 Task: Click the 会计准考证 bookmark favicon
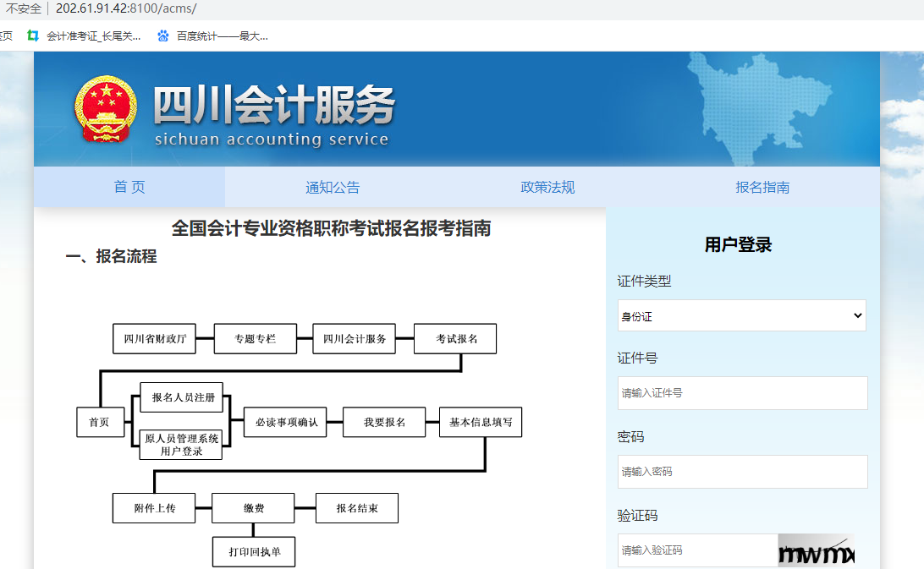point(33,36)
